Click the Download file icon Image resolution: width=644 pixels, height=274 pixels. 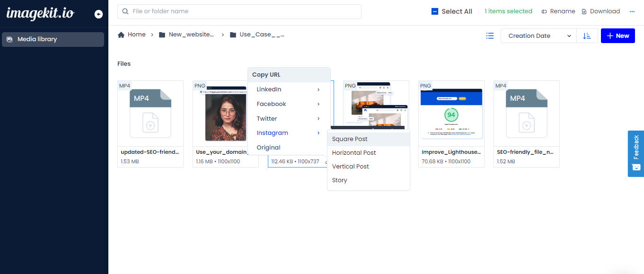584,11
